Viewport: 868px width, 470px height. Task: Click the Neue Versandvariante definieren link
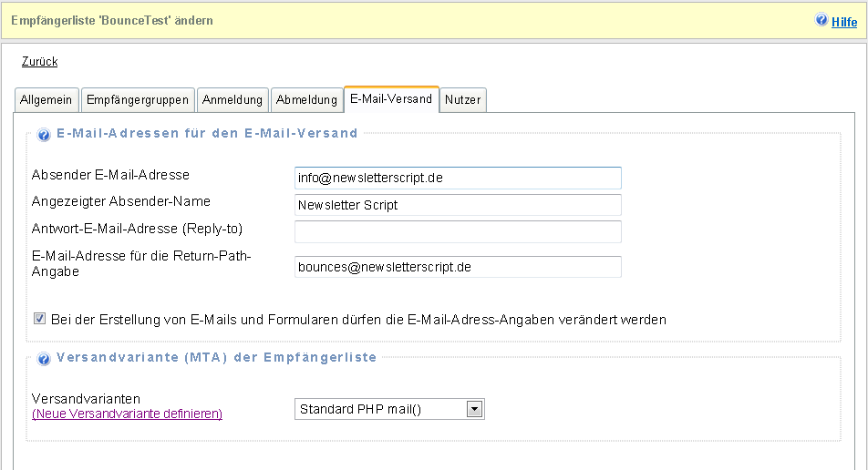[127, 414]
